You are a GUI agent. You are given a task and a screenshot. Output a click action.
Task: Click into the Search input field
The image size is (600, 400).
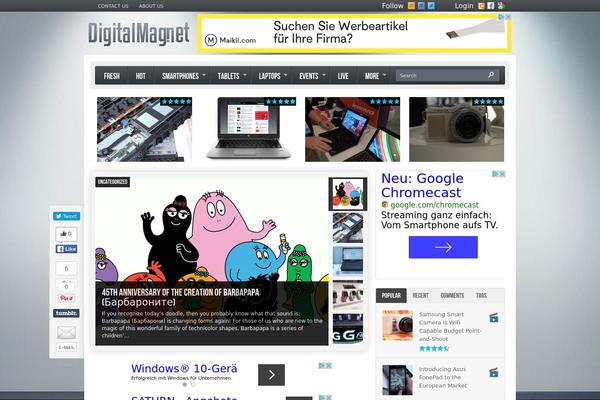click(x=441, y=75)
